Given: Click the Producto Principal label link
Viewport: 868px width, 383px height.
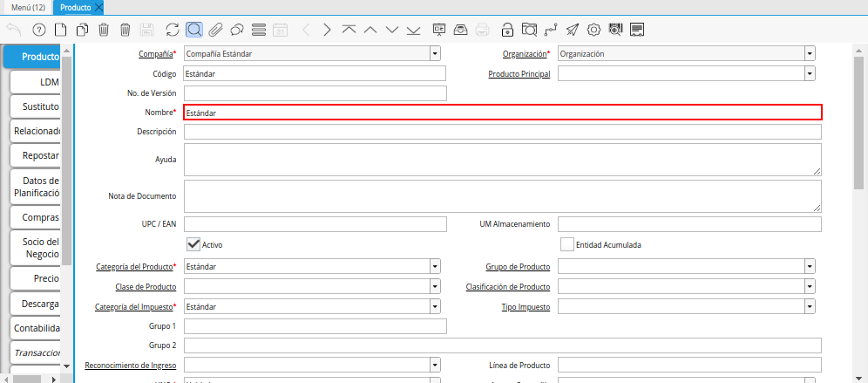Looking at the screenshot, I should (519, 74).
